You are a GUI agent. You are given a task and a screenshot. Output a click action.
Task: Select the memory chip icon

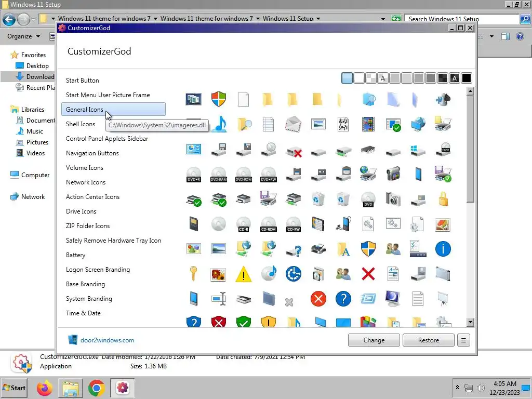coord(368,149)
